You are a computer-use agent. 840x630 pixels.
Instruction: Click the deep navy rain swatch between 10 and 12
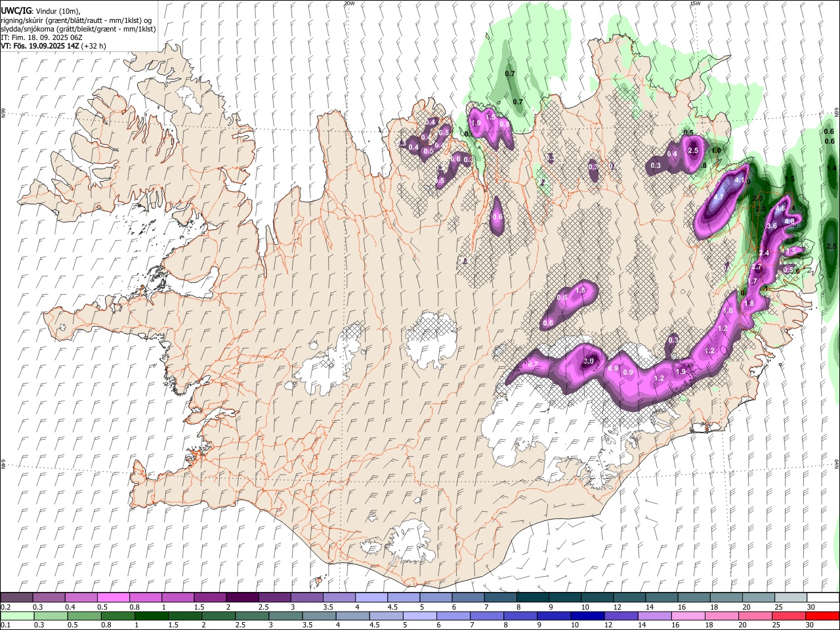pos(588,616)
